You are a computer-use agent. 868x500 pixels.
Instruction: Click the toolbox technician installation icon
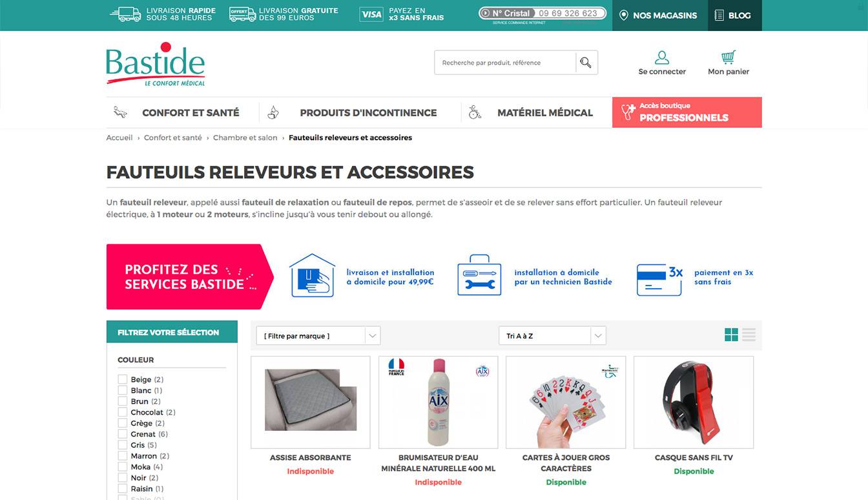pos(479,275)
